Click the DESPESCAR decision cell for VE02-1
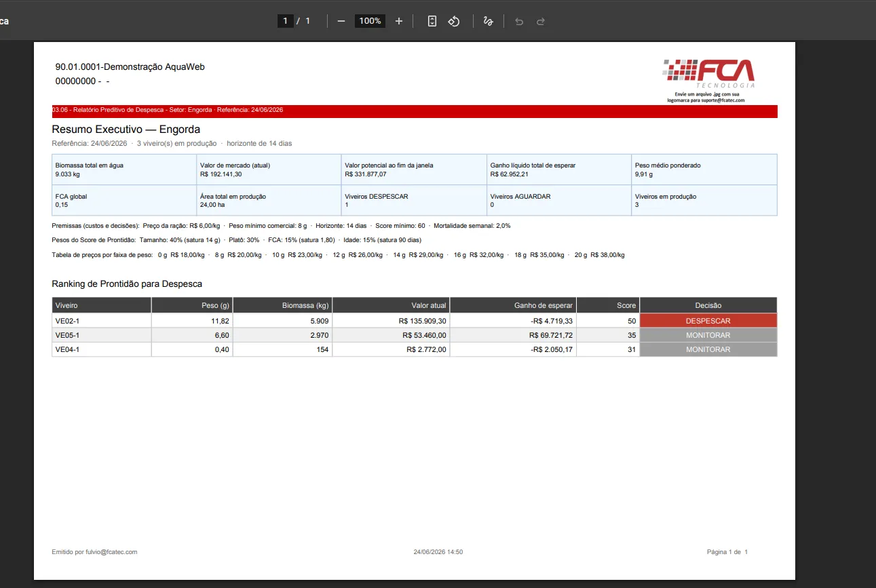Screen dimensions: 876x588 click(x=708, y=321)
